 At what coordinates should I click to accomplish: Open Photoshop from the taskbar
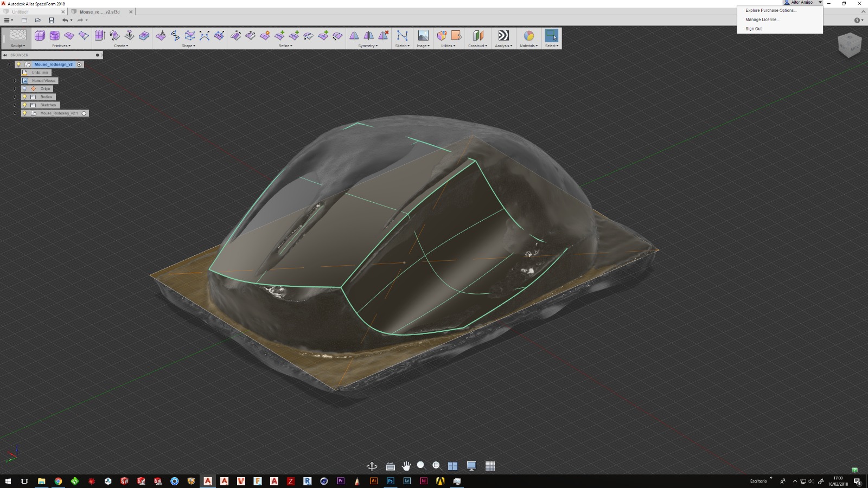coord(390,481)
